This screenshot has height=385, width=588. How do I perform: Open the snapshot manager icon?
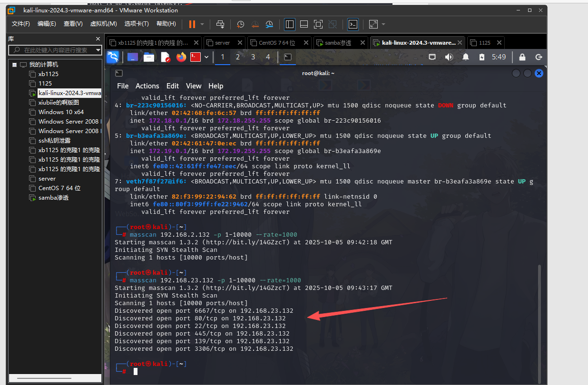click(x=269, y=24)
